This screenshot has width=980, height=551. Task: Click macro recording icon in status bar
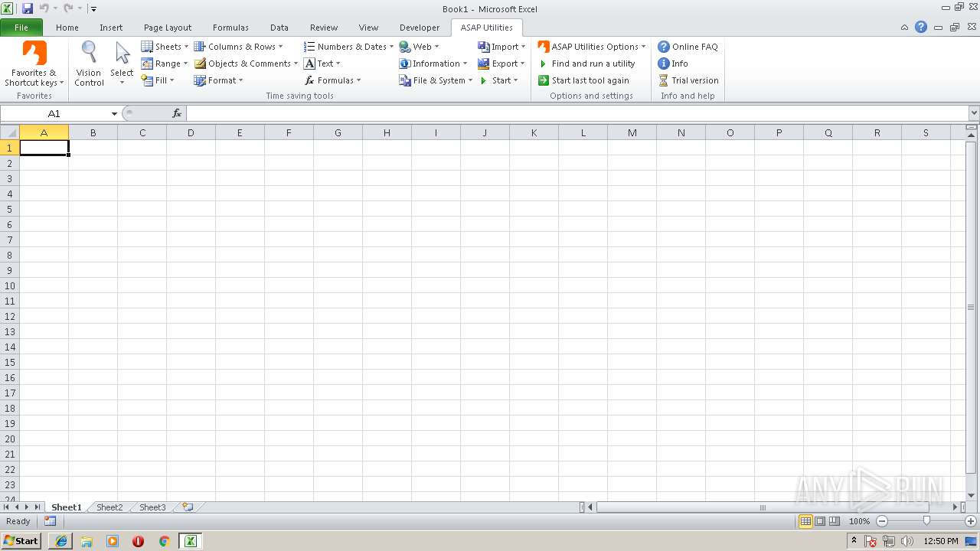click(50, 521)
